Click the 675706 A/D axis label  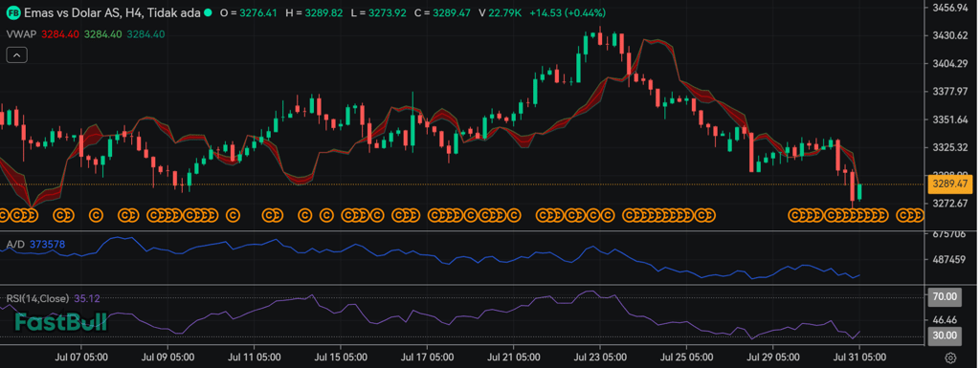pyautogui.click(x=949, y=234)
